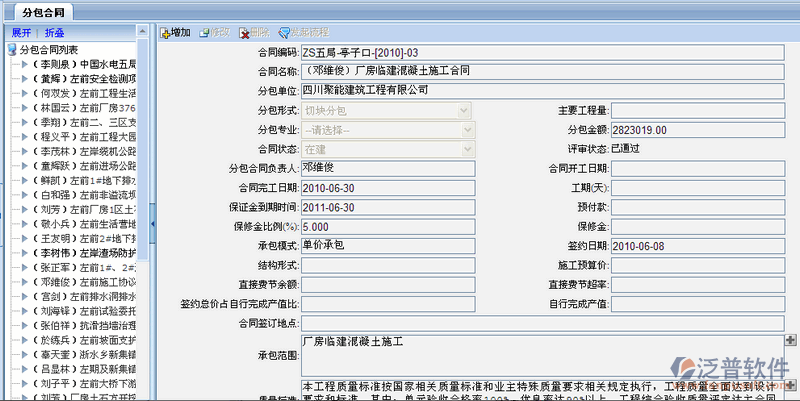
Task: Click the 工期(天) input field
Action: pos(698,188)
